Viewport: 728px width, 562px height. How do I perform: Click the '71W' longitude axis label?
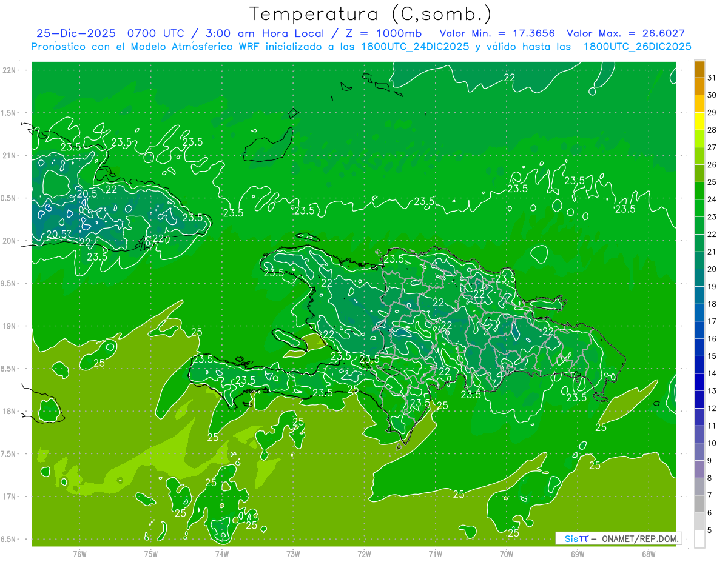pyautogui.click(x=435, y=554)
